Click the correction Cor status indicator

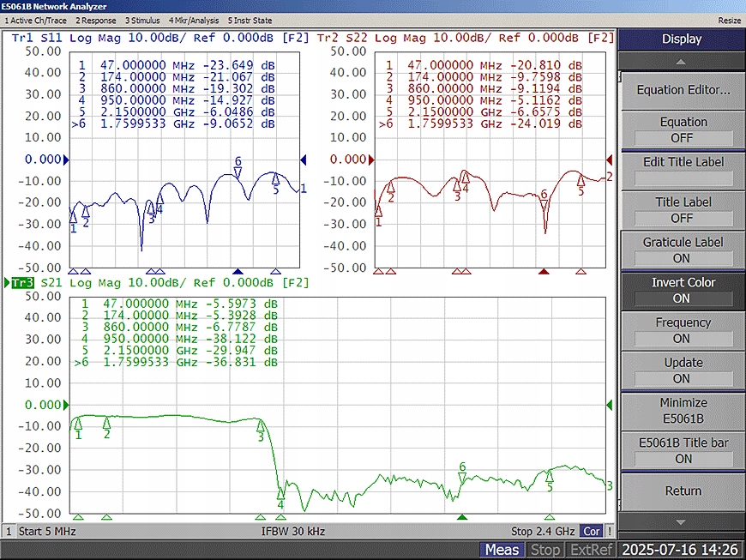[x=592, y=532]
